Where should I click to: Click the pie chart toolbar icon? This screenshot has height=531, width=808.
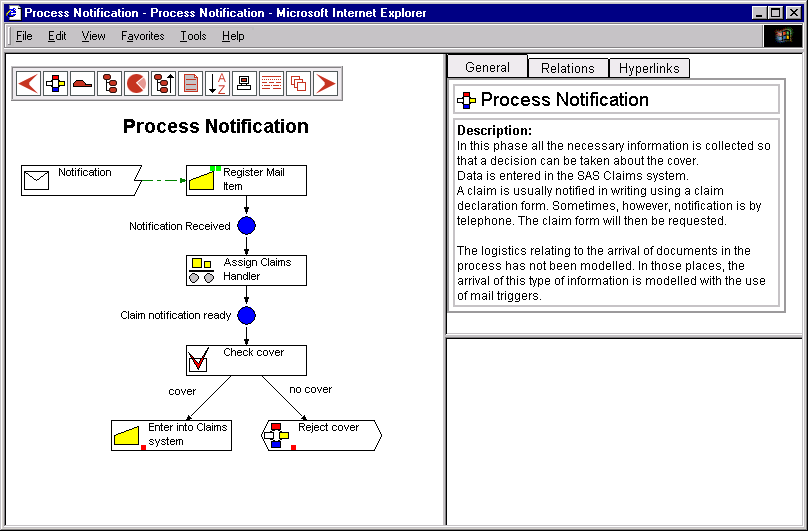pos(136,83)
